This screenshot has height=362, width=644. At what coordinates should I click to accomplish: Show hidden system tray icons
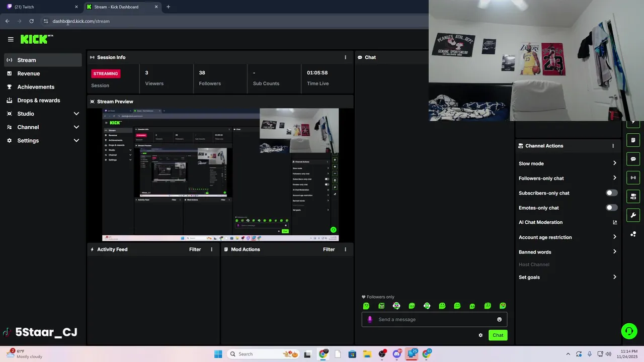click(x=568, y=354)
